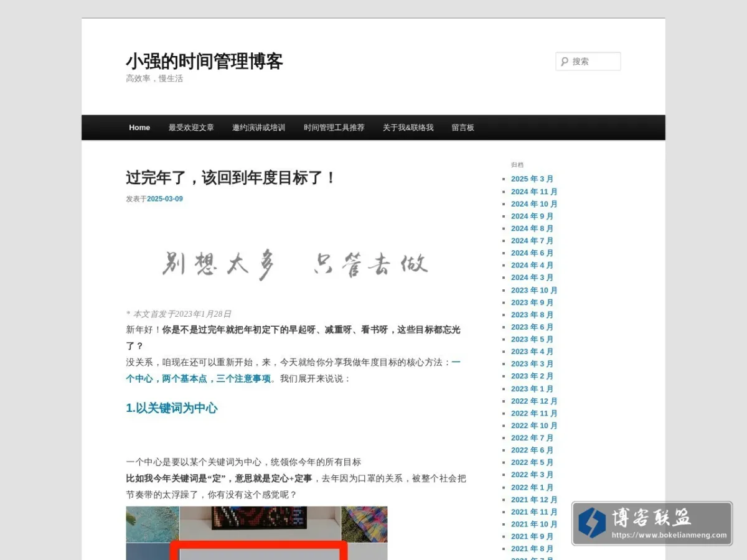Open archive 2023 年 3 月
Image resolution: width=747 pixels, height=560 pixels.
click(x=532, y=364)
